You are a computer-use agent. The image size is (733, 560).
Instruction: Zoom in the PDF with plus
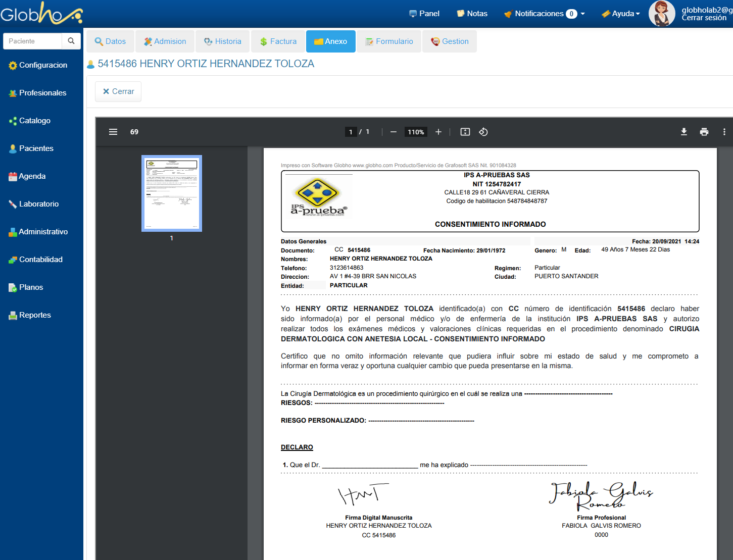coord(438,132)
